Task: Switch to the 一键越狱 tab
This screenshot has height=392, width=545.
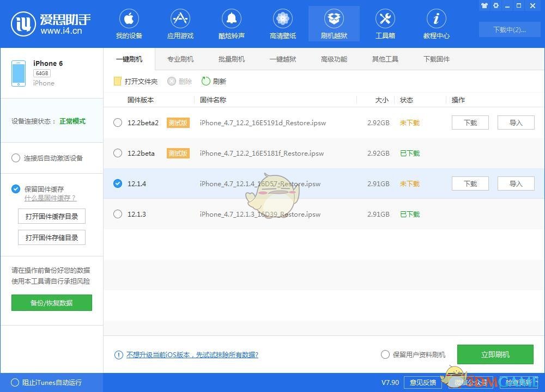Action: (x=282, y=59)
